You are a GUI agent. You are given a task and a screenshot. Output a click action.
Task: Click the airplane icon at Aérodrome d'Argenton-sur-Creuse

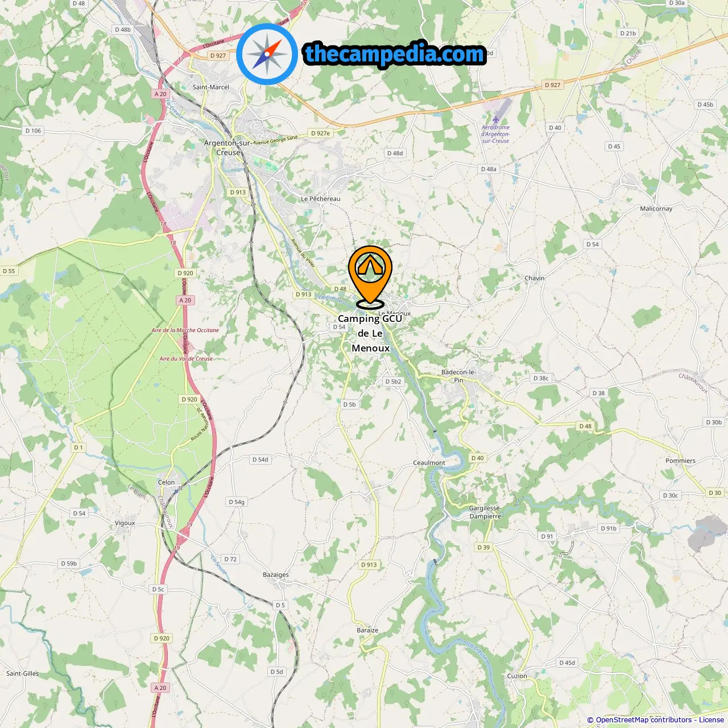pos(495,119)
